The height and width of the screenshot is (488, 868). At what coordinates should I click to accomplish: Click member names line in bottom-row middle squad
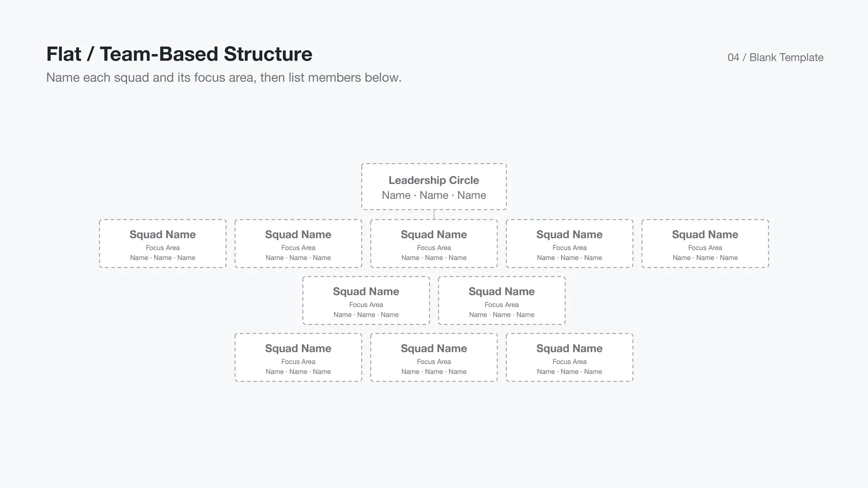point(434,371)
